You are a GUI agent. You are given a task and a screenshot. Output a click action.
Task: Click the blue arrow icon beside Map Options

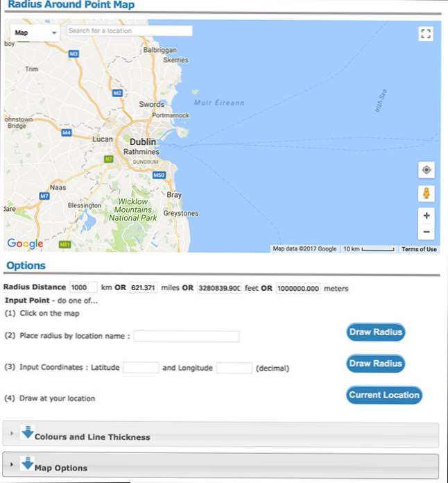(x=27, y=464)
